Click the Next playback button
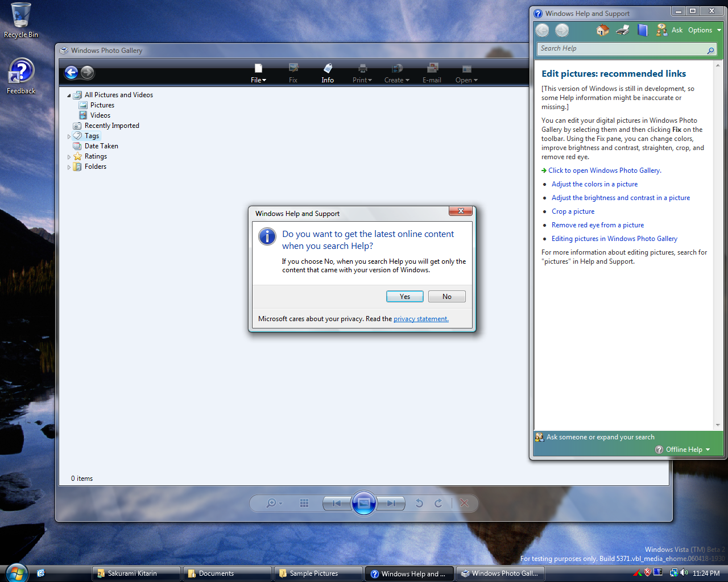The width and height of the screenshot is (728, 582). pyautogui.click(x=391, y=503)
